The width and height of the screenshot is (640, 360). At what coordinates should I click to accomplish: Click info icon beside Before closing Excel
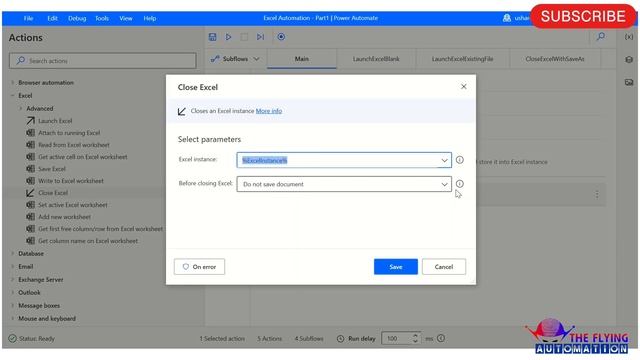click(x=460, y=184)
